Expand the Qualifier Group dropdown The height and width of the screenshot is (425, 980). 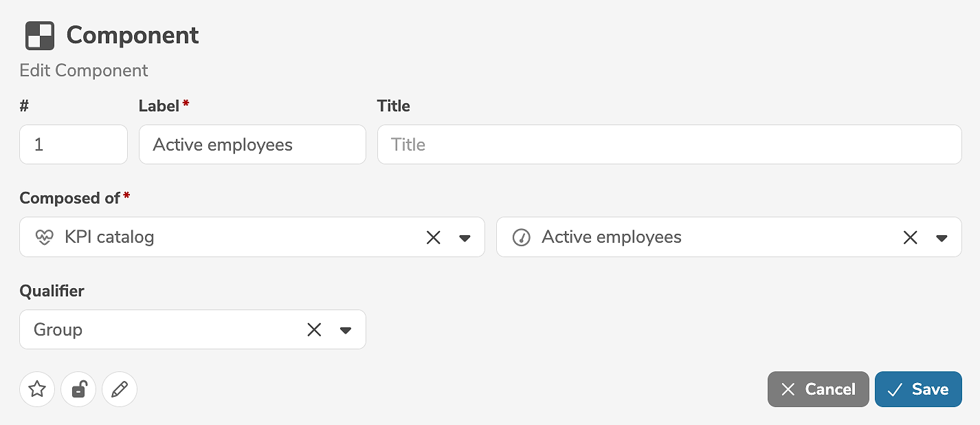(346, 330)
